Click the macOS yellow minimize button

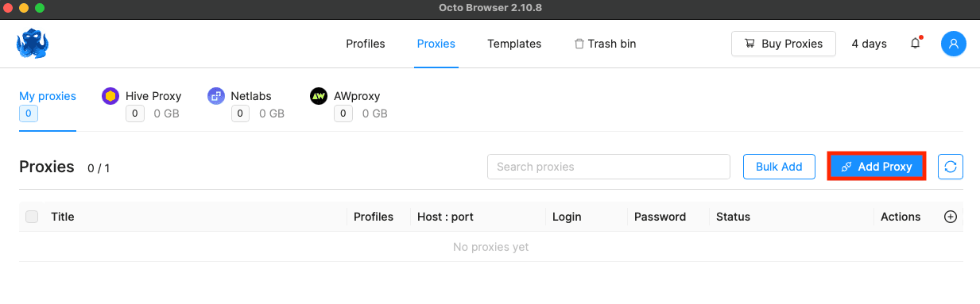[x=24, y=8]
